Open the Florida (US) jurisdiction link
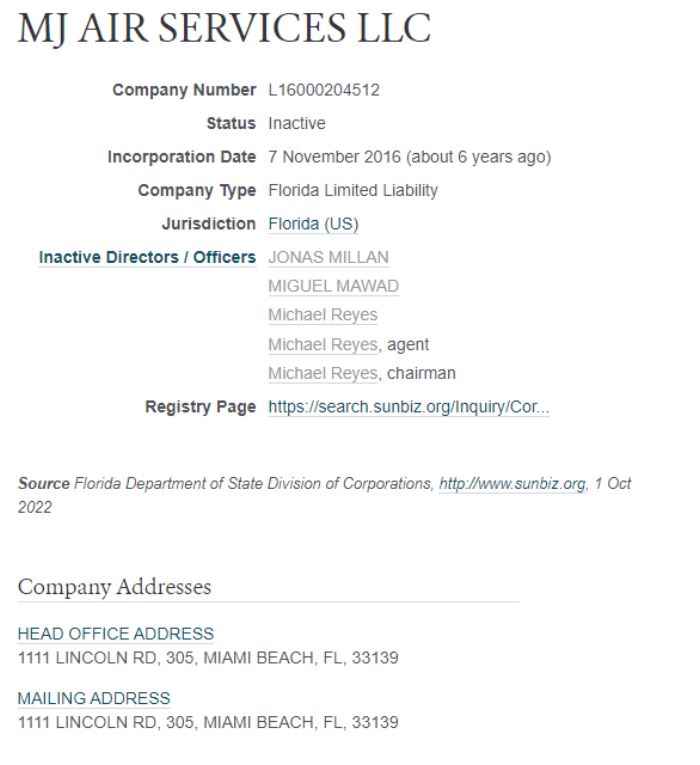This screenshot has width=700, height=765. [313, 224]
